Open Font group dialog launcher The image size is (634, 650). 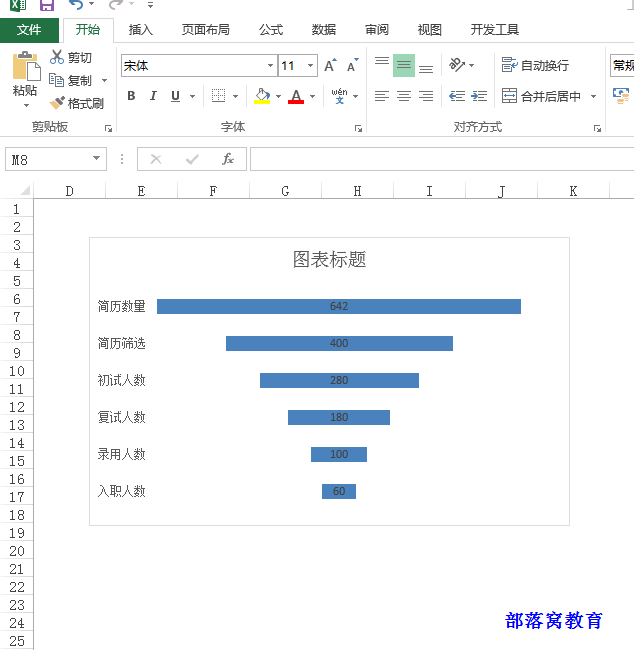[x=358, y=129]
